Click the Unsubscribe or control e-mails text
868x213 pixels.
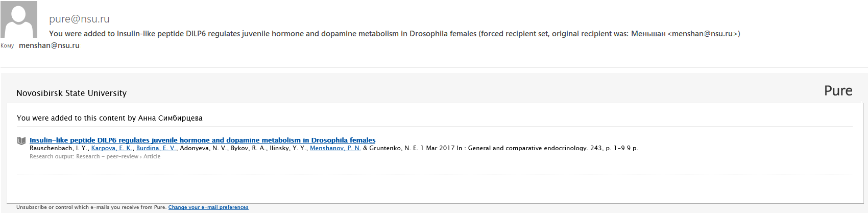(91, 207)
